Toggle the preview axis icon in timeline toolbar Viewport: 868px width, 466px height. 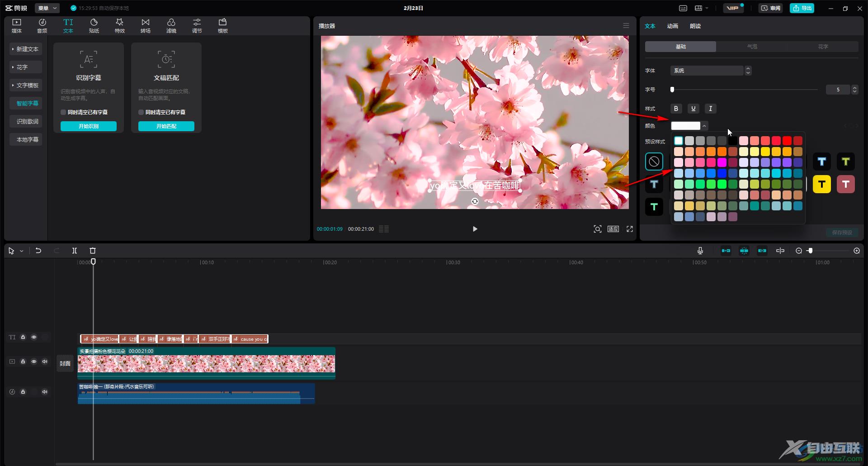[780, 251]
